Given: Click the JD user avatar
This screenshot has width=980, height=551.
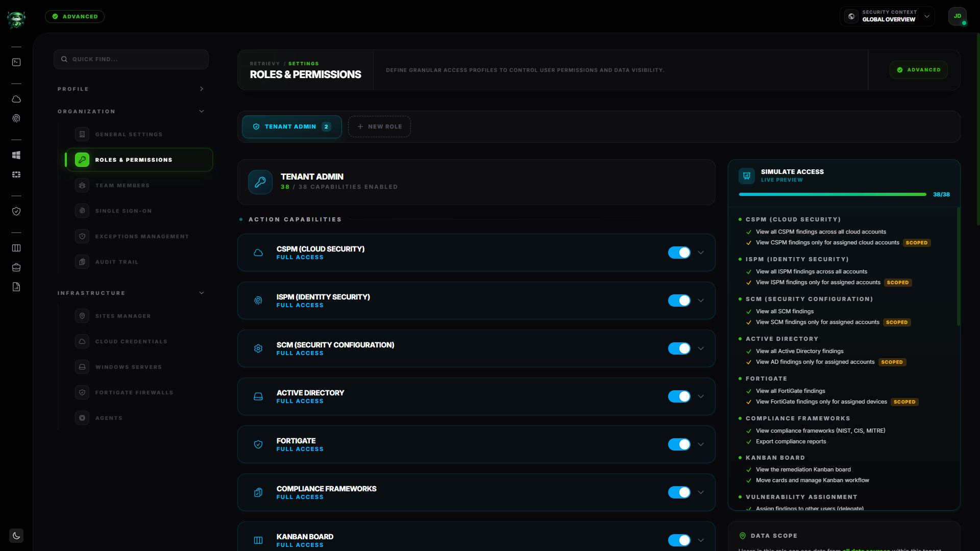Looking at the screenshot, I should (x=958, y=16).
